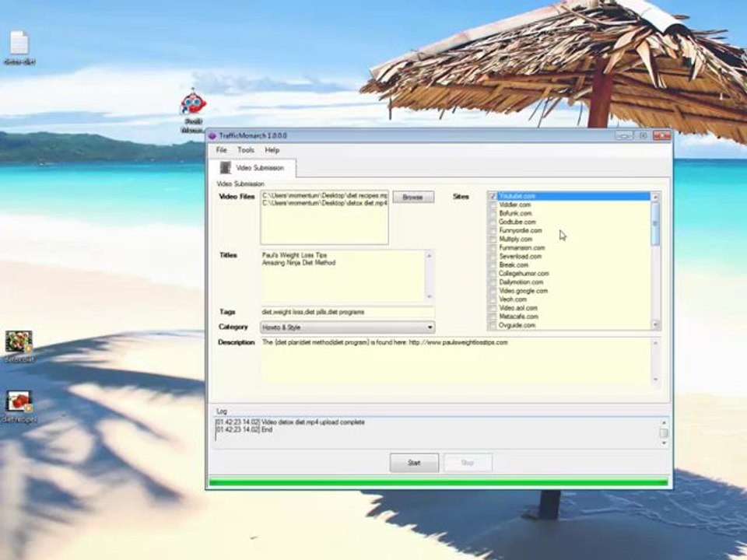The width and height of the screenshot is (747, 560).
Task: Click the log entry ending with End
Action: tap(244, 429)
